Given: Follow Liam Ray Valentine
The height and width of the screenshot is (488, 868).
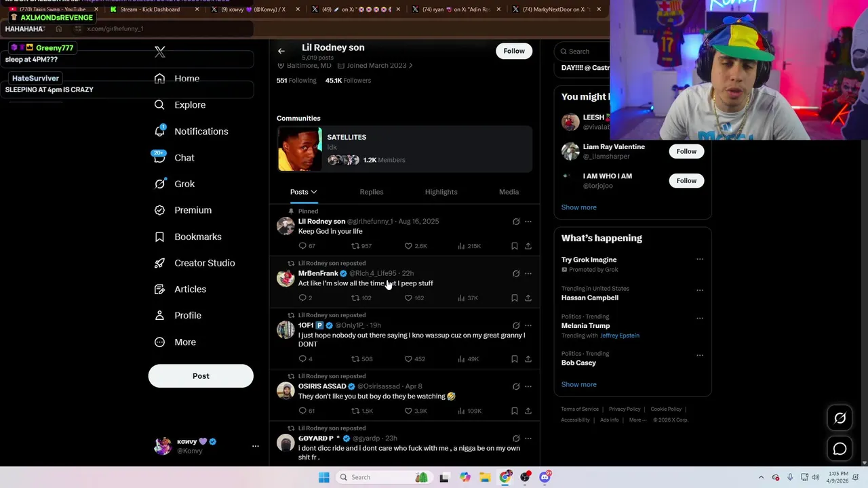Looking at the screenshot, I should click(686, 152).
